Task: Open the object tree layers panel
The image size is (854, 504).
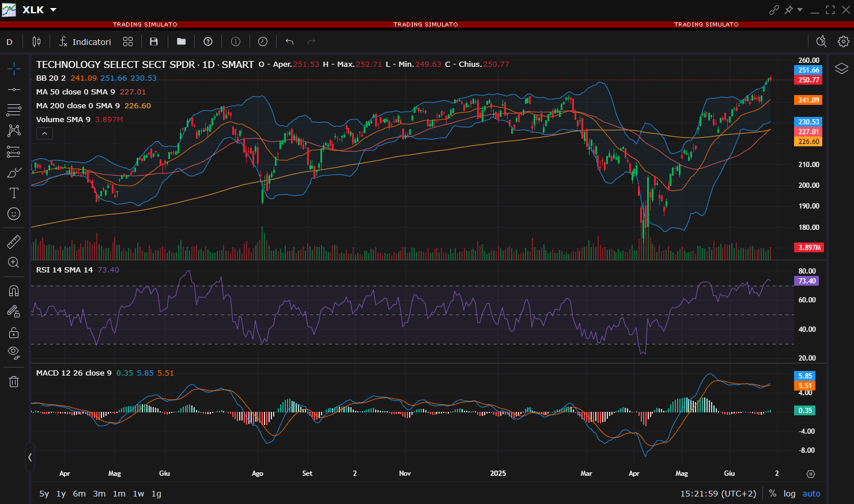Action: click(x=841, y=69)
